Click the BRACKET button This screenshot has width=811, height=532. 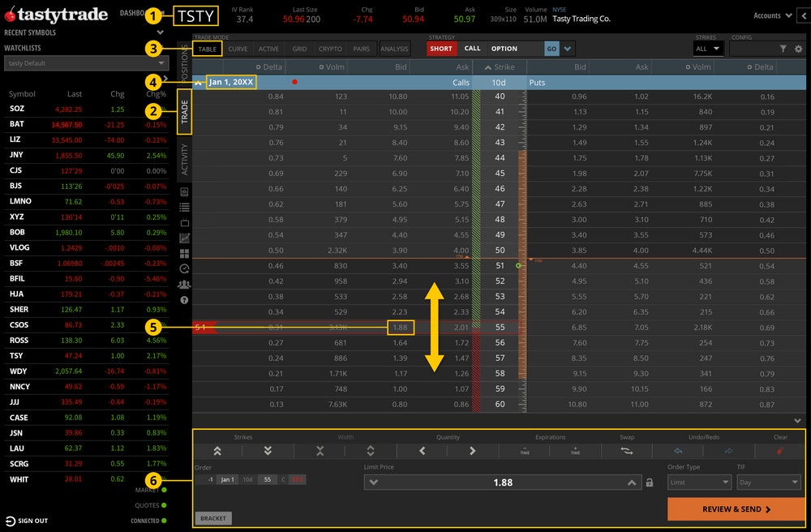(213, 518)
